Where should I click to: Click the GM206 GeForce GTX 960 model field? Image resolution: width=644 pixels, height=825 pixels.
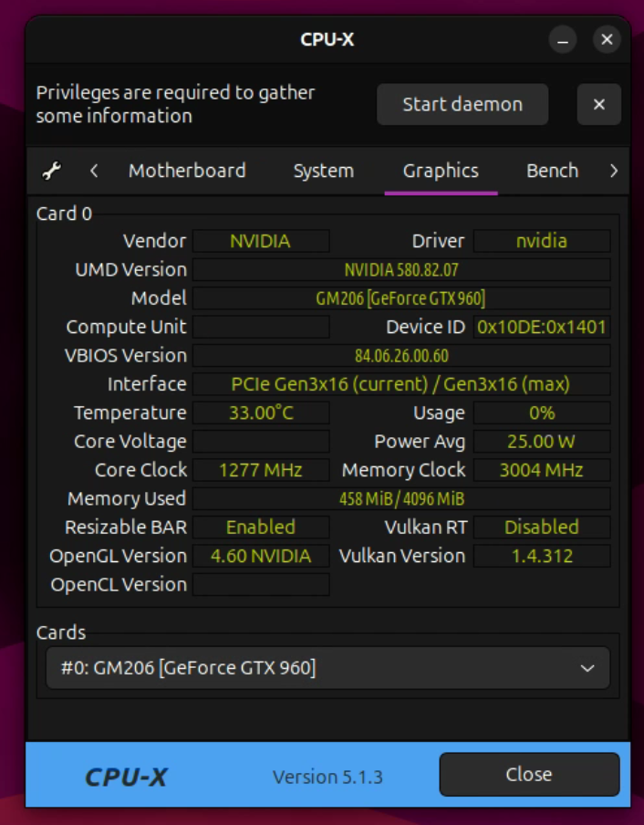click(400, 298)
